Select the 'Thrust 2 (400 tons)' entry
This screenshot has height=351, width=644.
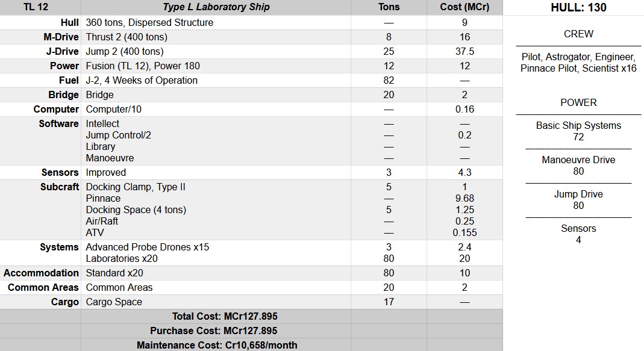[127, 37]
